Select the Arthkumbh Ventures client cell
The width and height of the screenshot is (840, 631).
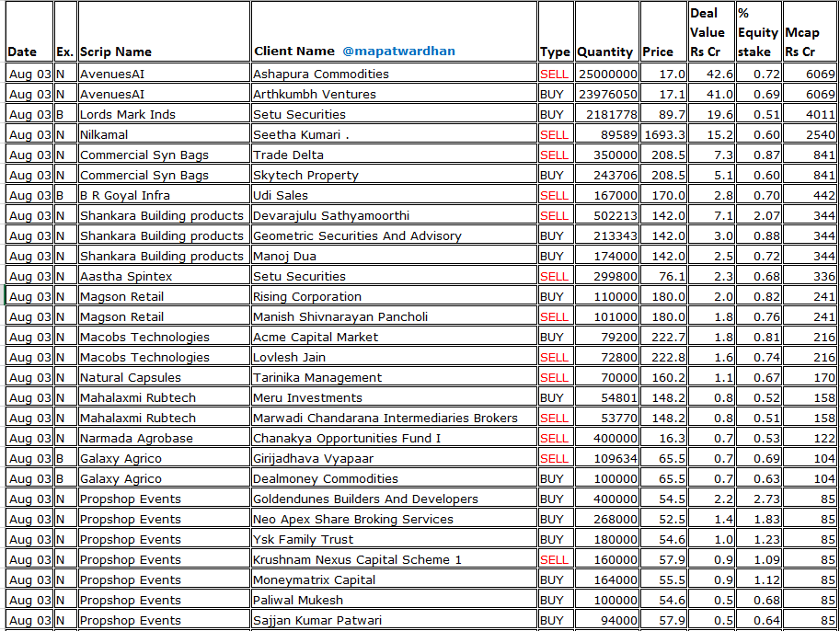[394, 94]
